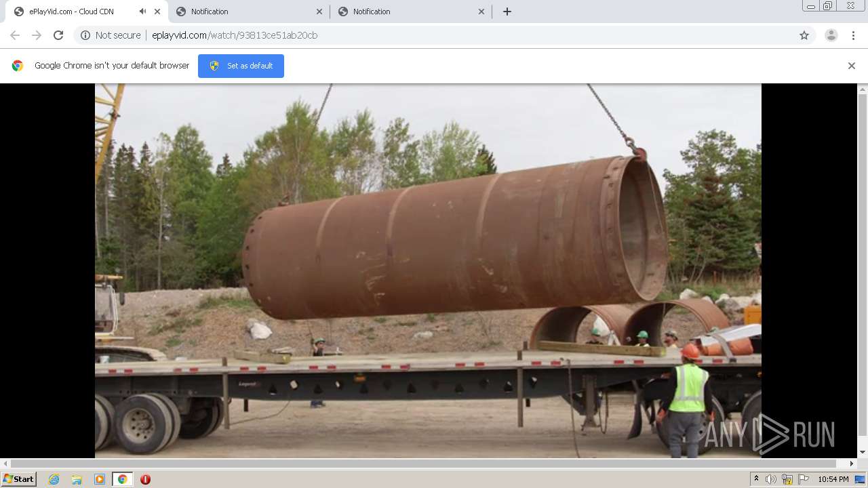Open the red security taskbar icon
868x488 pixels.
click(145, 479)
